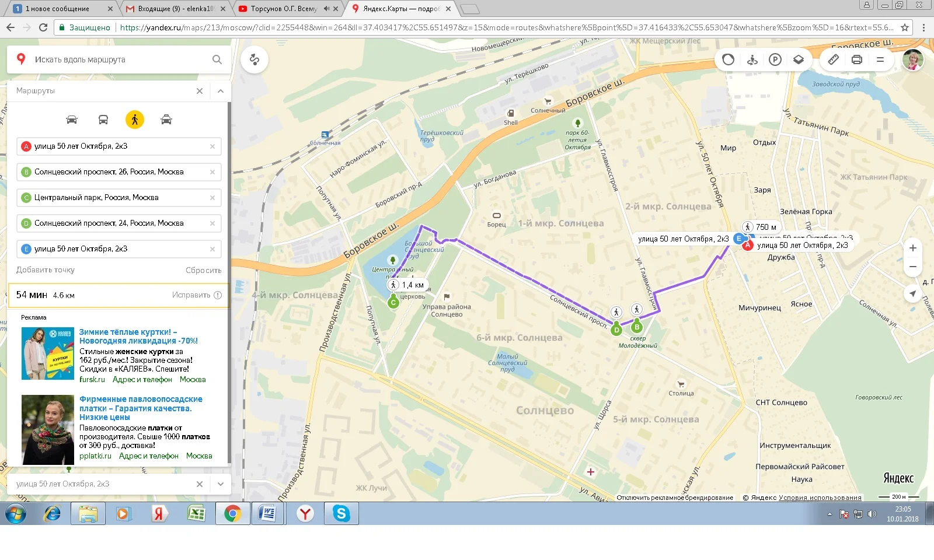Viewport: 934px width, 560px height.
Task: Click the jackets ad thumbnail image
Action: [x=48, y=353]
